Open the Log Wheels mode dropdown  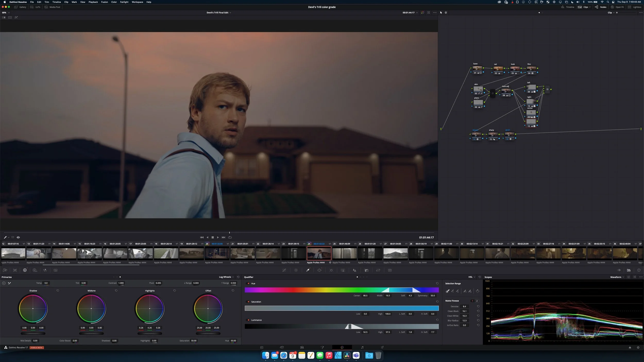pos(226,277)
